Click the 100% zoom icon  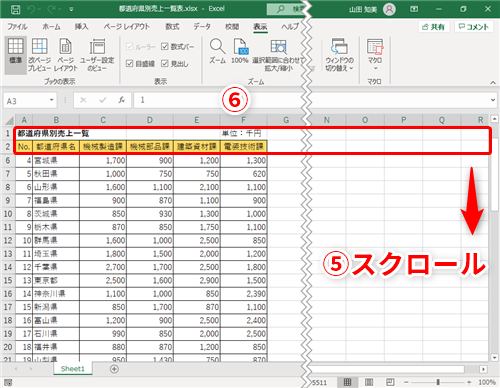(240, 51)
